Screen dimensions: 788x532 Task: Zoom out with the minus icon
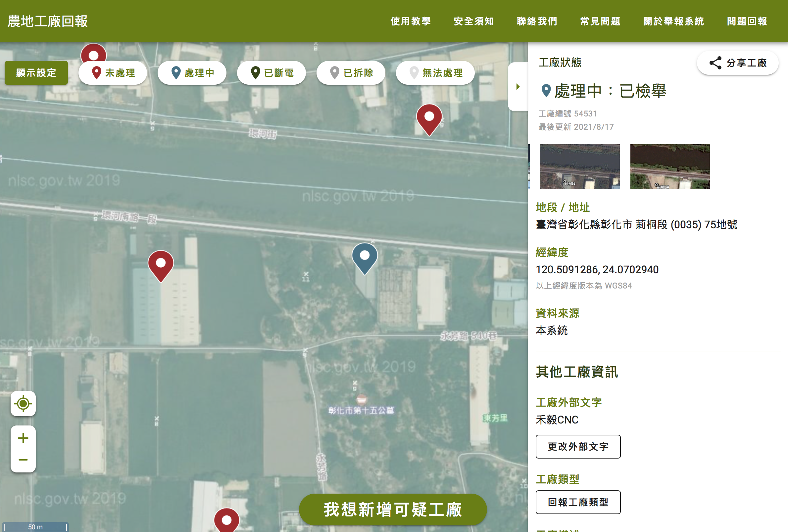point(23,460)
